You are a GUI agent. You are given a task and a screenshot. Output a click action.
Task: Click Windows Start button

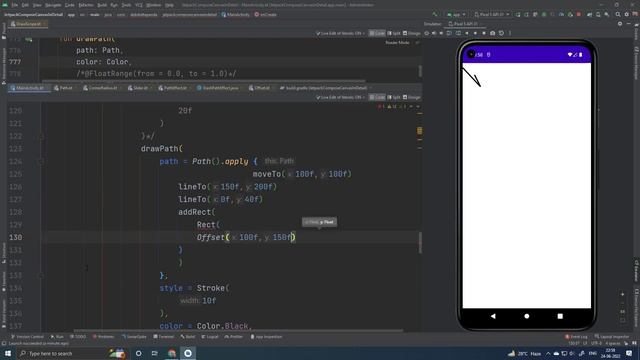8,353
